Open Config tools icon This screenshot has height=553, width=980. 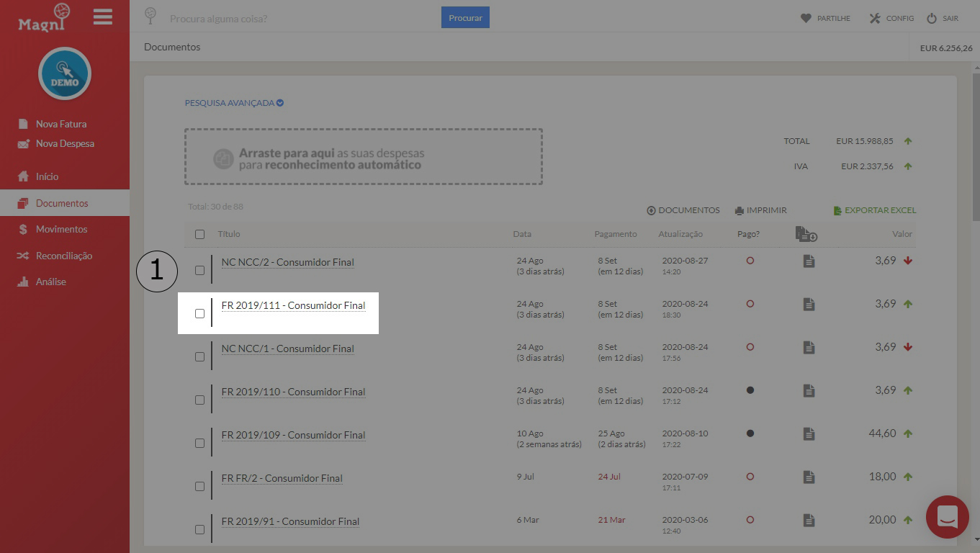point(875,18)
